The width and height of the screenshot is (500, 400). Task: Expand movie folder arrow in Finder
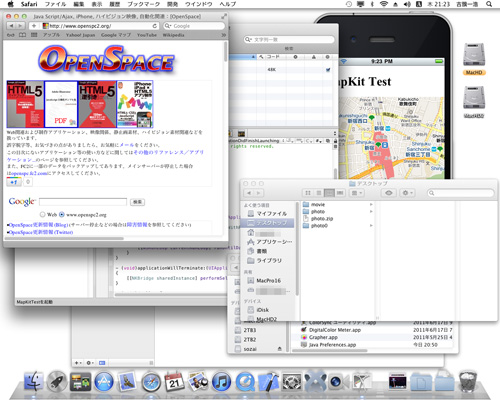[371, 204]
